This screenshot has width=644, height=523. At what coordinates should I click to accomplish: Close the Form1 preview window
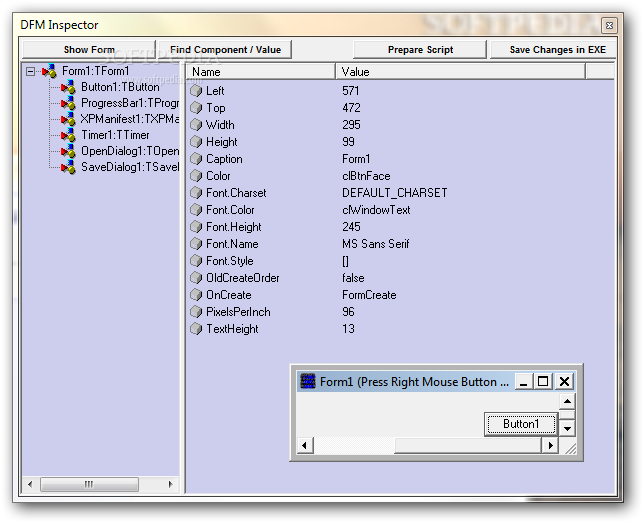pos(565,382)
